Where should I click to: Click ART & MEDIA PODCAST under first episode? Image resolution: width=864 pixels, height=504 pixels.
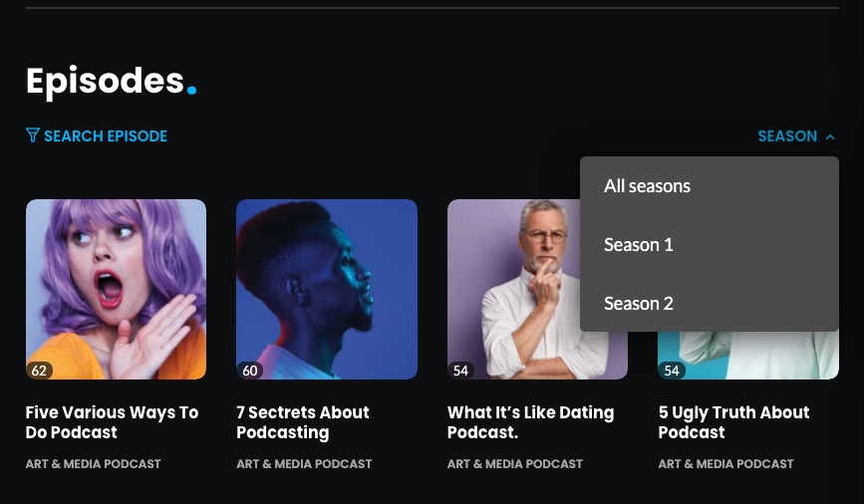click(x=93, y=464)
